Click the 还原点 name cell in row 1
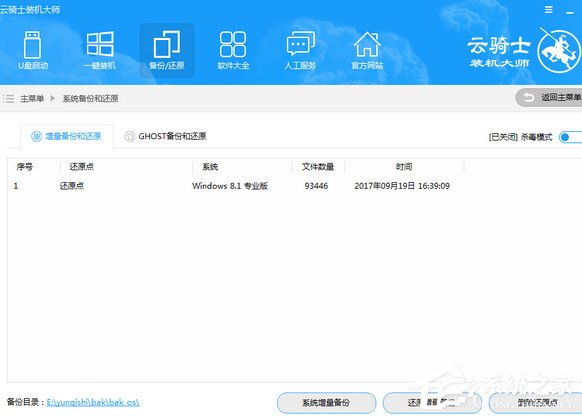582x418 pixels. coord(72,186)
